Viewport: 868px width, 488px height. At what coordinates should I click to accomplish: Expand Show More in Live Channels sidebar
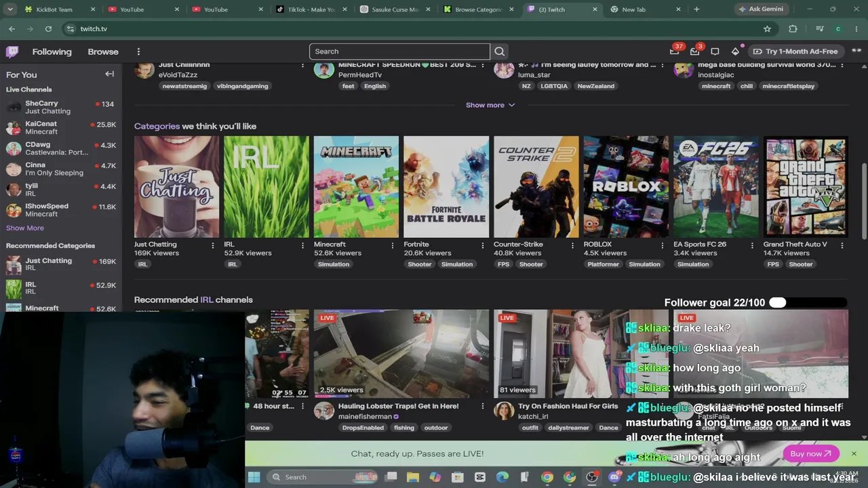click(25, 228)
